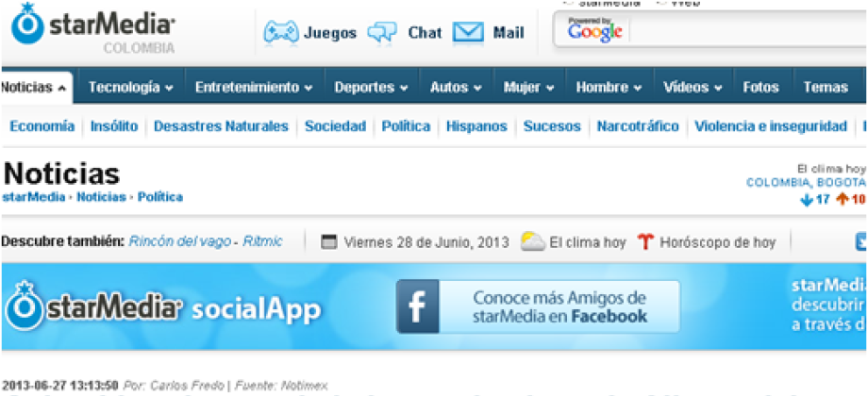
Task: Open the Rincón del vago link
Action: tap(180, 241)
